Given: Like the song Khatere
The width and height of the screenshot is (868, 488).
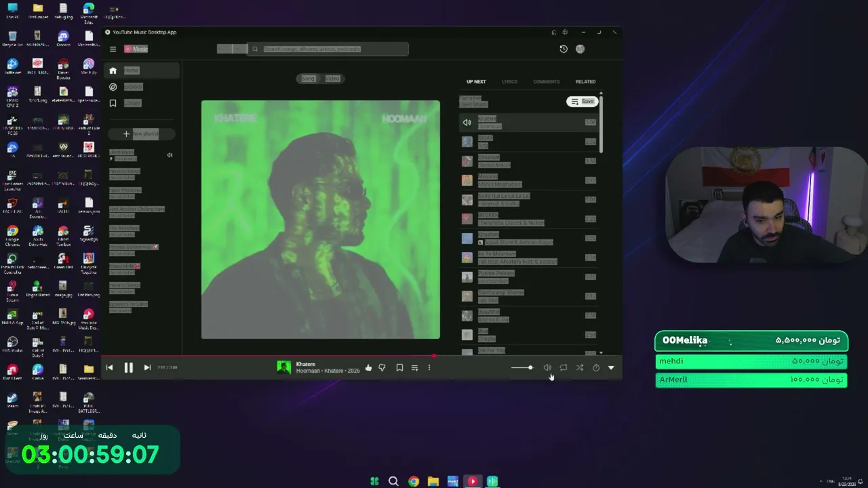Looking at the screenshot, I should coord(368,367).
